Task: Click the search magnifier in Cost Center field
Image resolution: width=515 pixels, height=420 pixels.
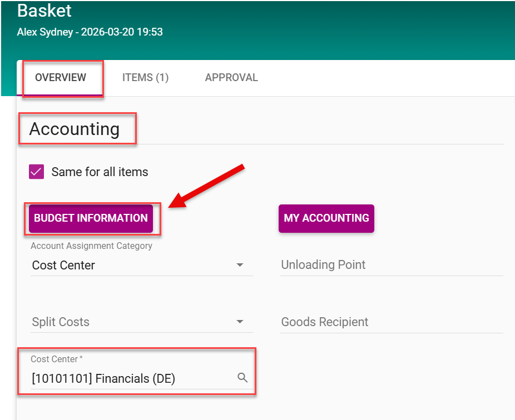Action: (242, 378)
